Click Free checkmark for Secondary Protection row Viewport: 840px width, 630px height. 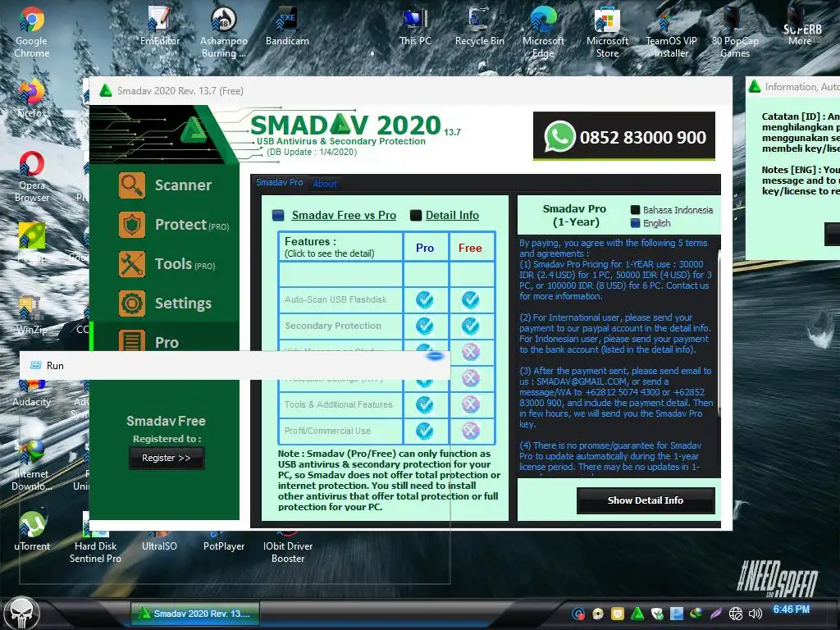pyautogui.click(x=470, y=326)
